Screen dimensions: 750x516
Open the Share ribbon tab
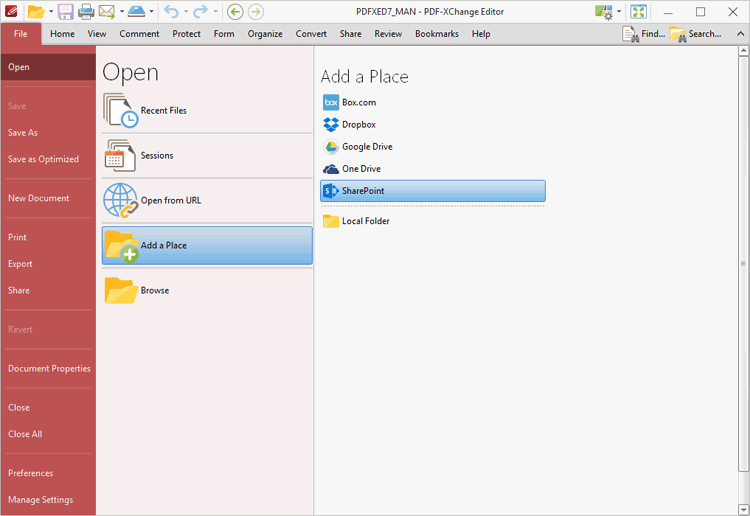point(351,34)
